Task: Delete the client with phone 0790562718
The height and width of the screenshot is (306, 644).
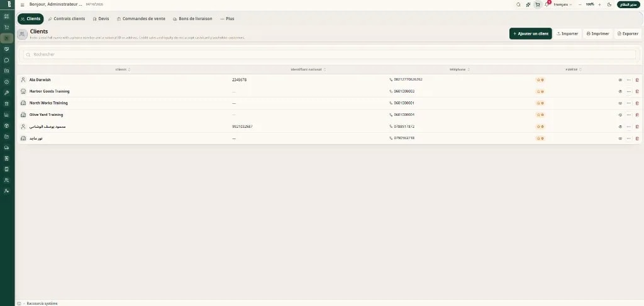Action: pos(637,139)
